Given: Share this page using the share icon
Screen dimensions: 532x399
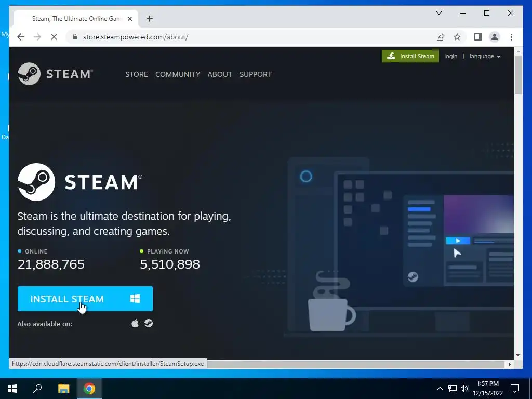Looking at the screenshot, I should point(441,37).
